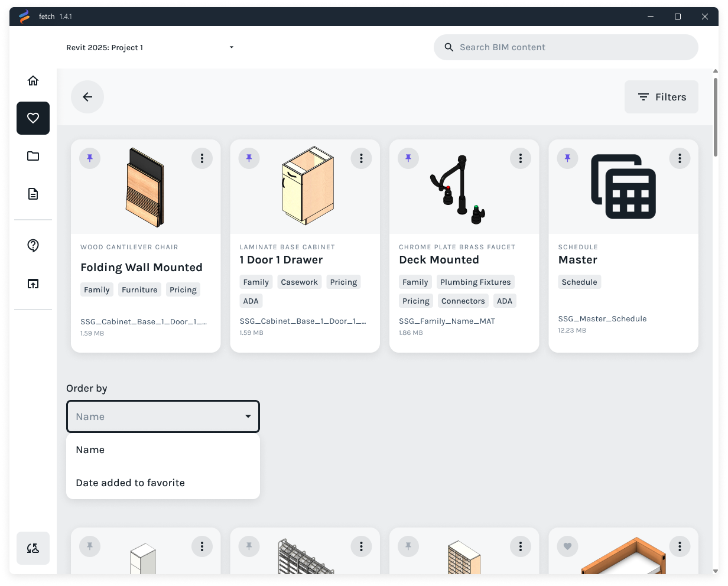
Task: Unpin the Deck Mounted faucet card
Action: tap(408, 158)
